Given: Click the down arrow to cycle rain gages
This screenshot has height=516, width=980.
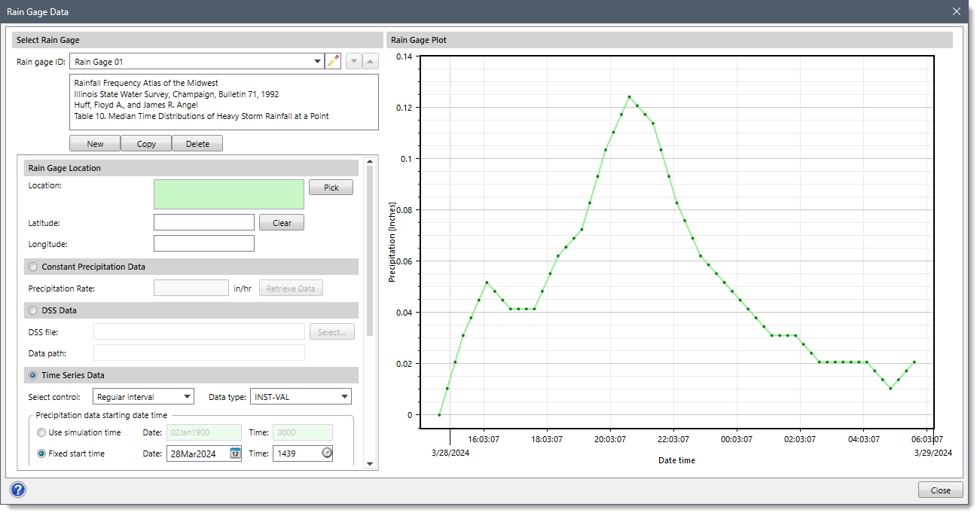Looking at the screenshot, I should [353, 60].
